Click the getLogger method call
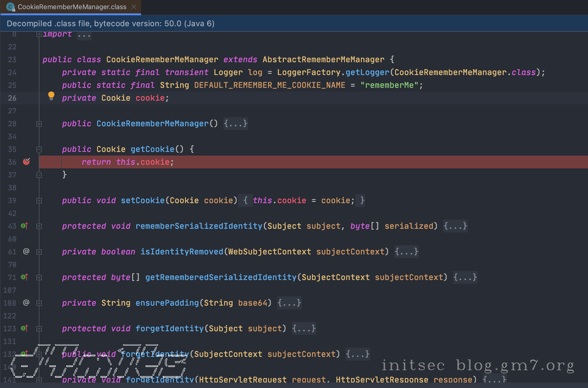The image size is (588, 388). click(367, 72)
